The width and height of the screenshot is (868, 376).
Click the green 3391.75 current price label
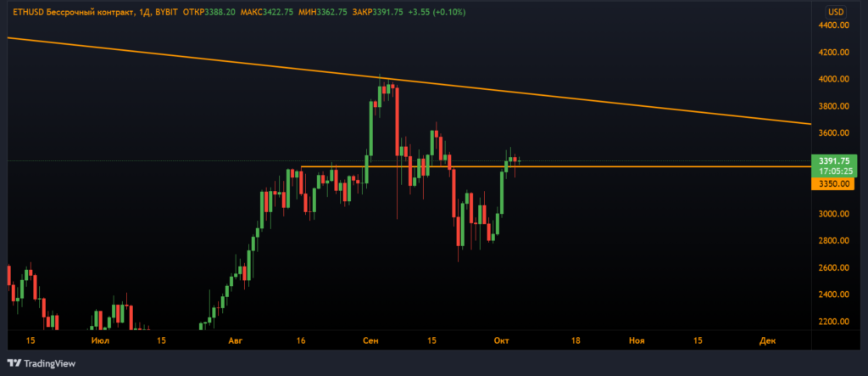pos(834,166)
